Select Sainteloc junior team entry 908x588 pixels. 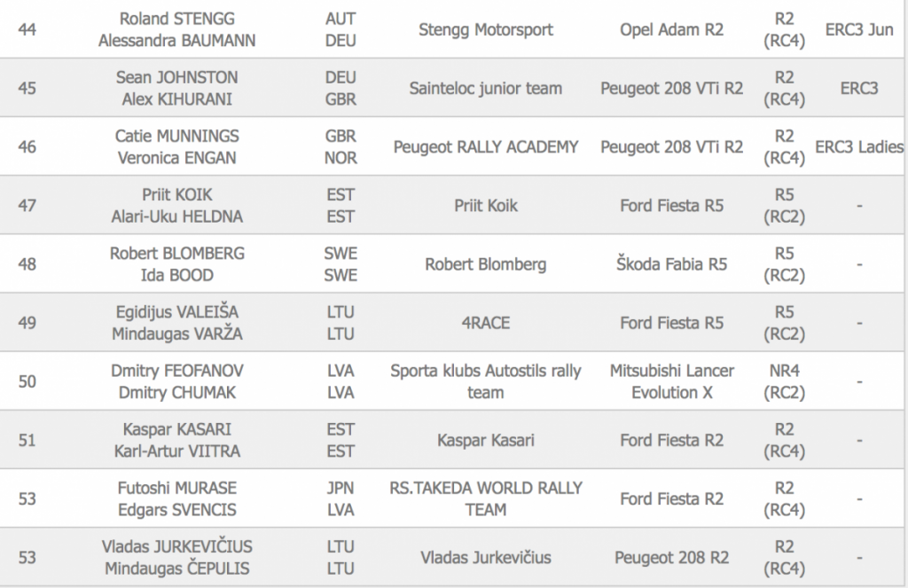(x=485, y=88)
